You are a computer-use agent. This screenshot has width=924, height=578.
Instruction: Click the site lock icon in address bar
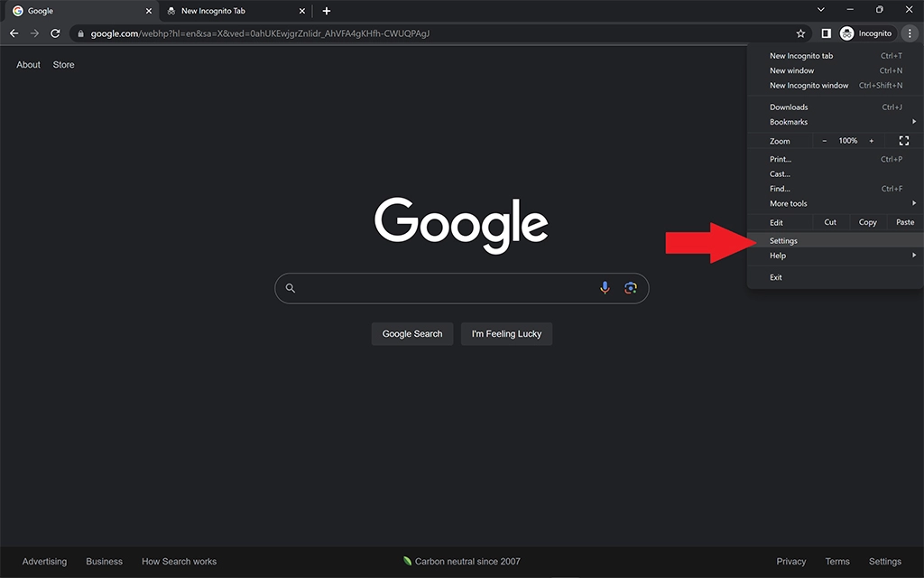pyautogui.click(x=80, y=33)
